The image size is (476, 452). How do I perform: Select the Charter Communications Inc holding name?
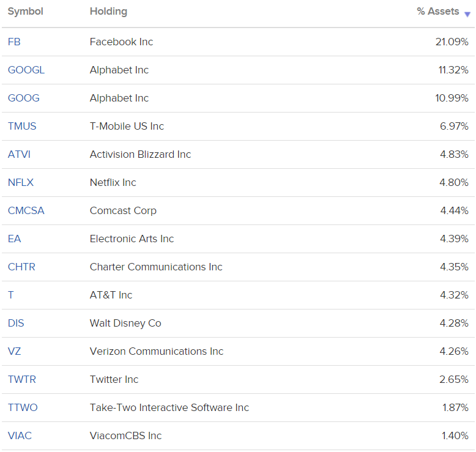click(156, 267)
